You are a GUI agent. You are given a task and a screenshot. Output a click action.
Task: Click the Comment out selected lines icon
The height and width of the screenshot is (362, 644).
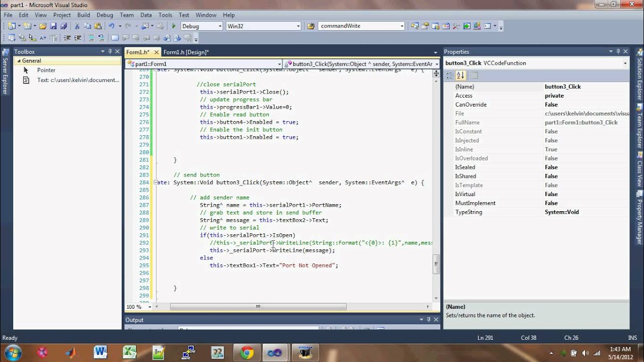pyautogui.click(x=91, y=38)
